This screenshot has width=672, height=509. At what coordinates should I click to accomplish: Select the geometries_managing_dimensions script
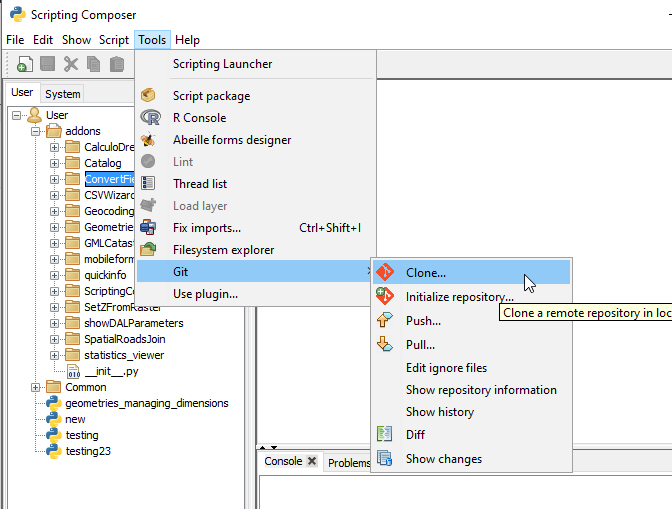(x=146, y=403)
